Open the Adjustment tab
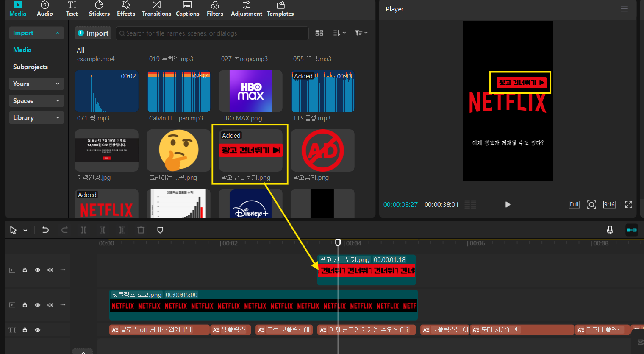 246,9
